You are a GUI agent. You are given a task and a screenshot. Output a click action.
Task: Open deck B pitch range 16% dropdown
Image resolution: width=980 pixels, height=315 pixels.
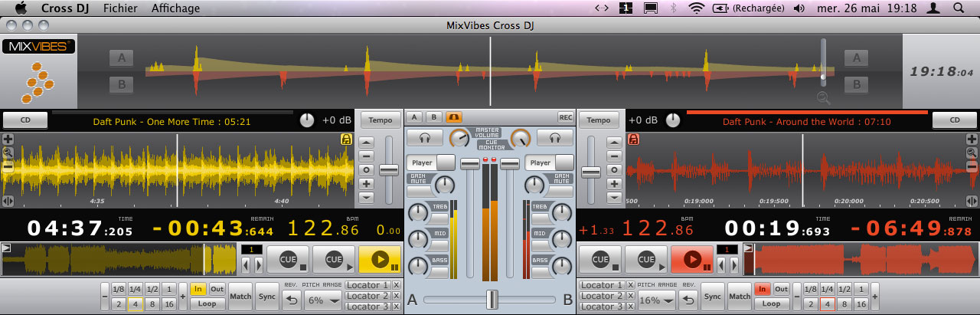click(656, 301)
